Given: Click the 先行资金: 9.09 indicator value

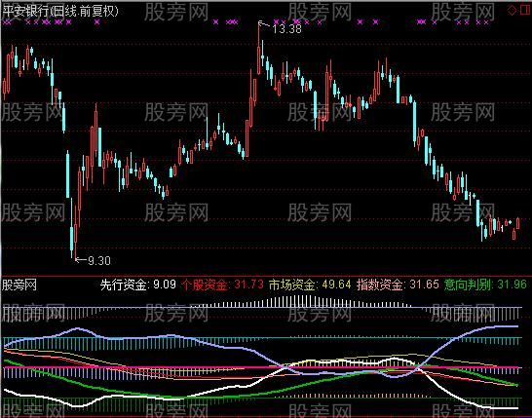Looking at the screenshot, I should [x=138, y=285].
